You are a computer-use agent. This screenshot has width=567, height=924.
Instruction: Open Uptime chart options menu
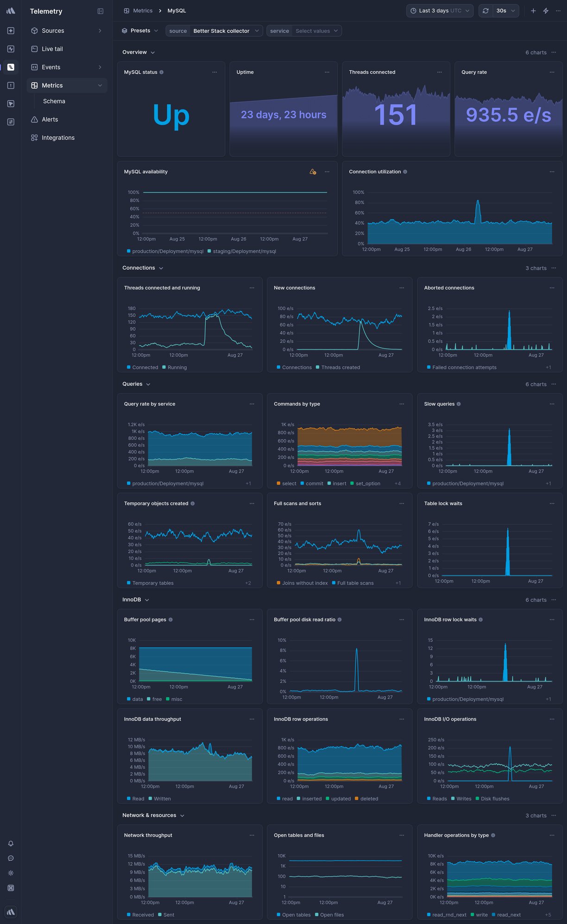click(x=327, y=72)
